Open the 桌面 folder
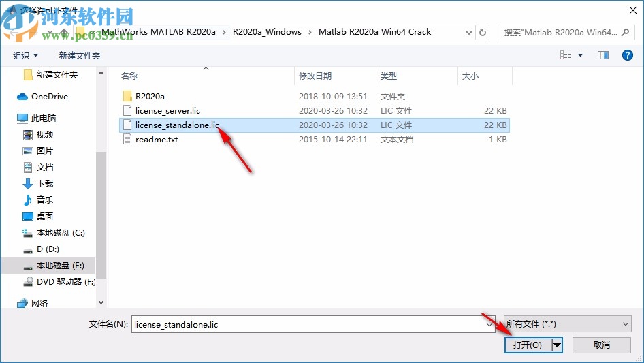Viewport: 644px width, 363px height. click(x=38, y=217)
